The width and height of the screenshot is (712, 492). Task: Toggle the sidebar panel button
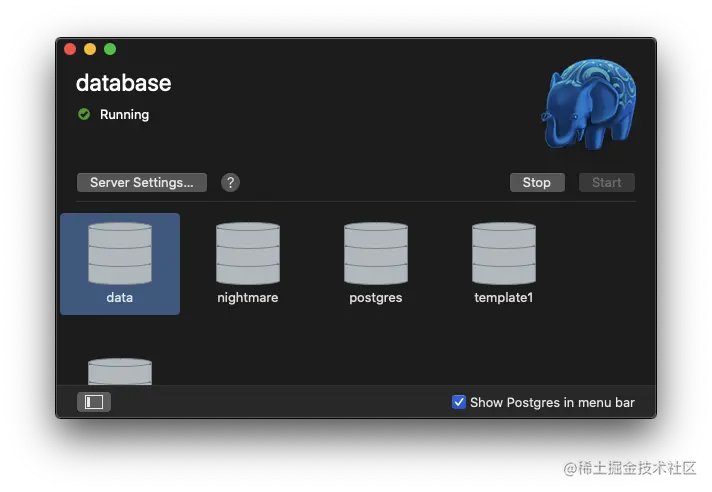coord(94,402)
